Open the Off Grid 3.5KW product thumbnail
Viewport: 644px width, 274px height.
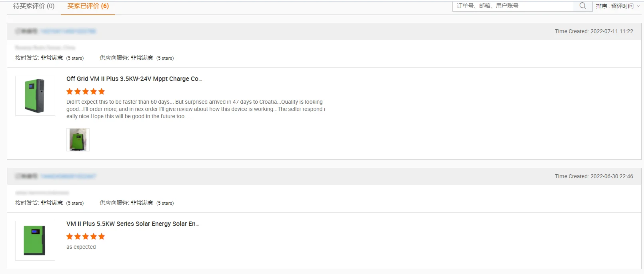35,96
